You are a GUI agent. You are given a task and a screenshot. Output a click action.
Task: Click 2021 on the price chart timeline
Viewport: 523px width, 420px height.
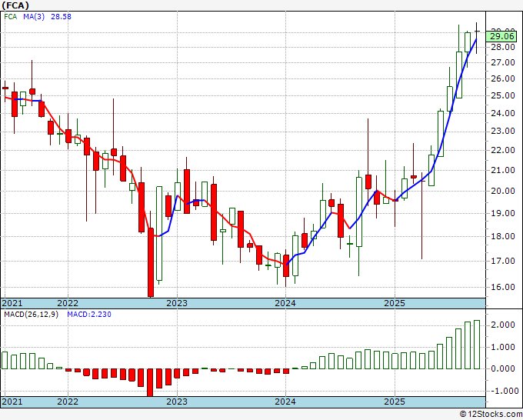pyautogui.click(x=12, y=303)
